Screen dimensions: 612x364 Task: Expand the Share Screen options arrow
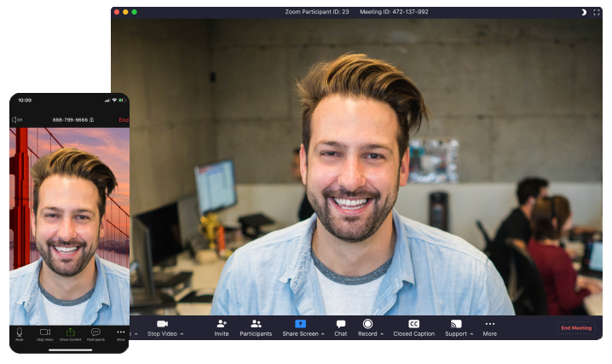pyautogui.click(x=323, y=334)
